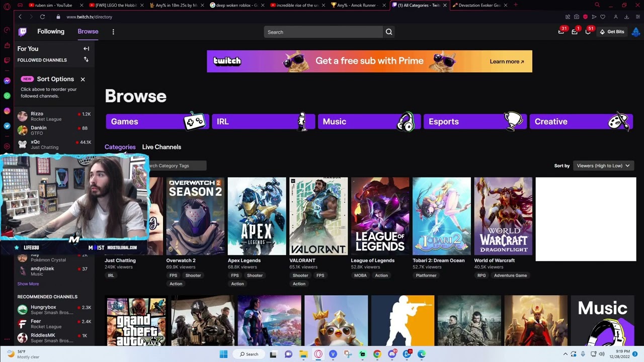Open Windows Start menu
Screen dimensions: 644x362
(223, 354)
